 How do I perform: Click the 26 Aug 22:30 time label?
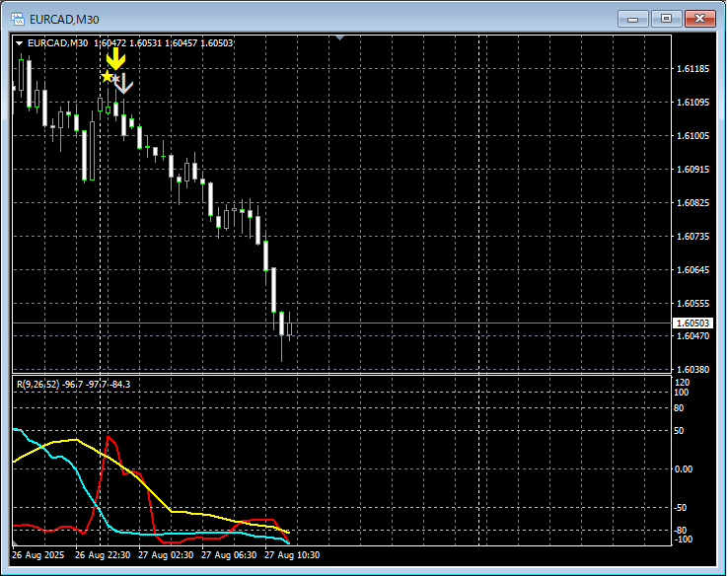(x=103, y=555)
